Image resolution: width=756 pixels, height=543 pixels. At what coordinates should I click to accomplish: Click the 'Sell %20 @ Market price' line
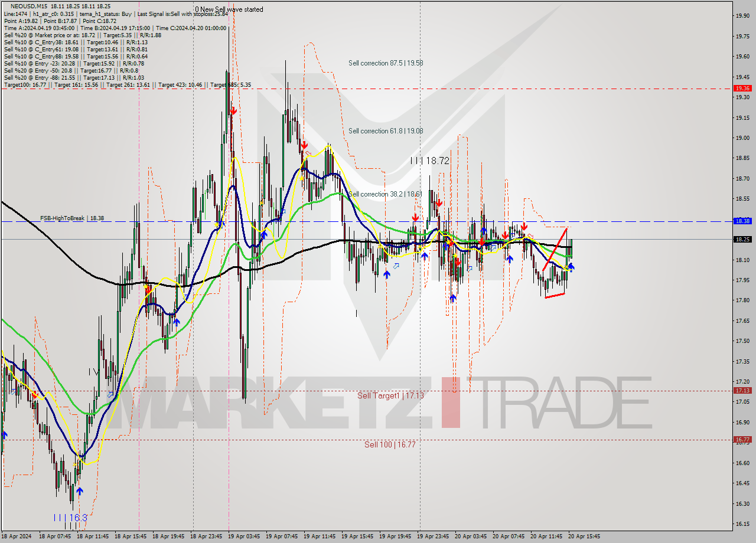[83, 35]
